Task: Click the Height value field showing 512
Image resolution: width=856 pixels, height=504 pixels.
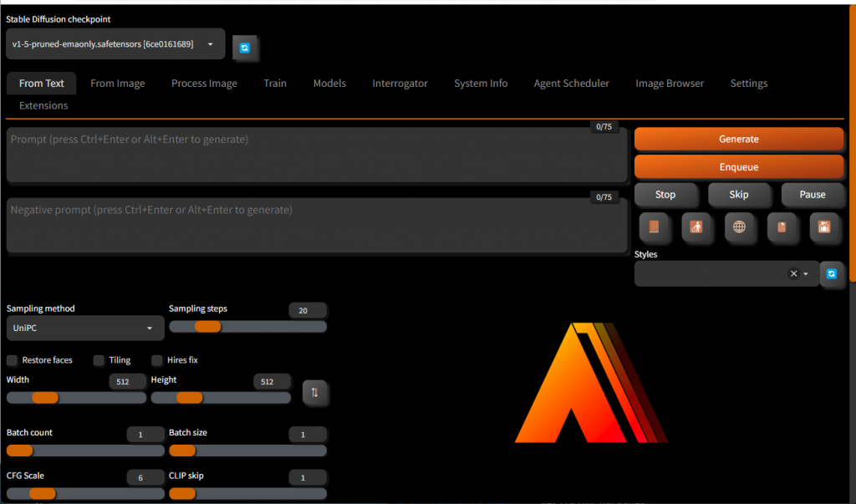Action: (272, 381)
